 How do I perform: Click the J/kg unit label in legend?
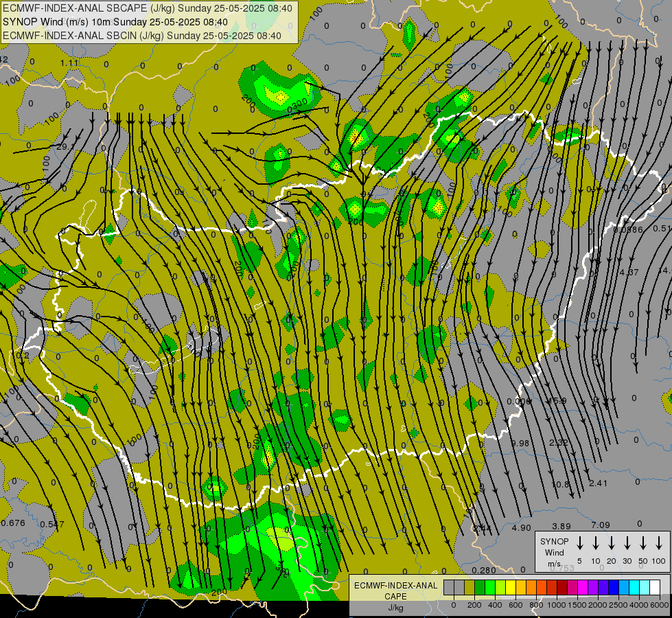click(395, 608)
